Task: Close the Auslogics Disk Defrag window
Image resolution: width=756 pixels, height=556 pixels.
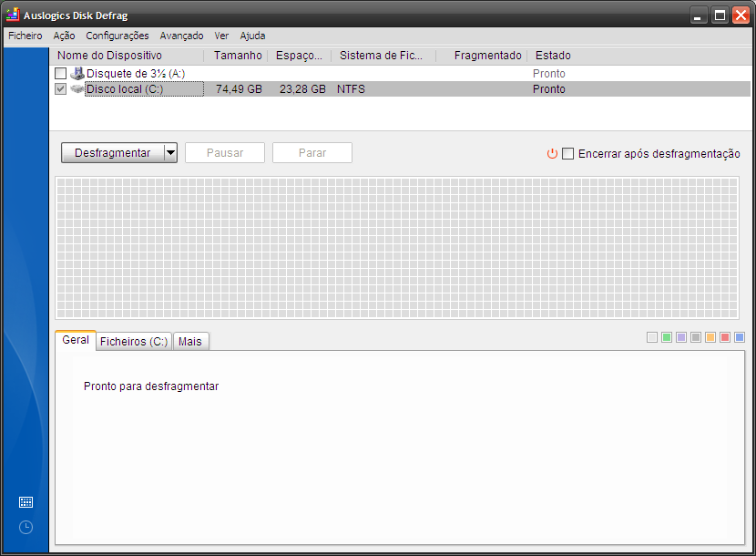Action: (x=741, y=15)
